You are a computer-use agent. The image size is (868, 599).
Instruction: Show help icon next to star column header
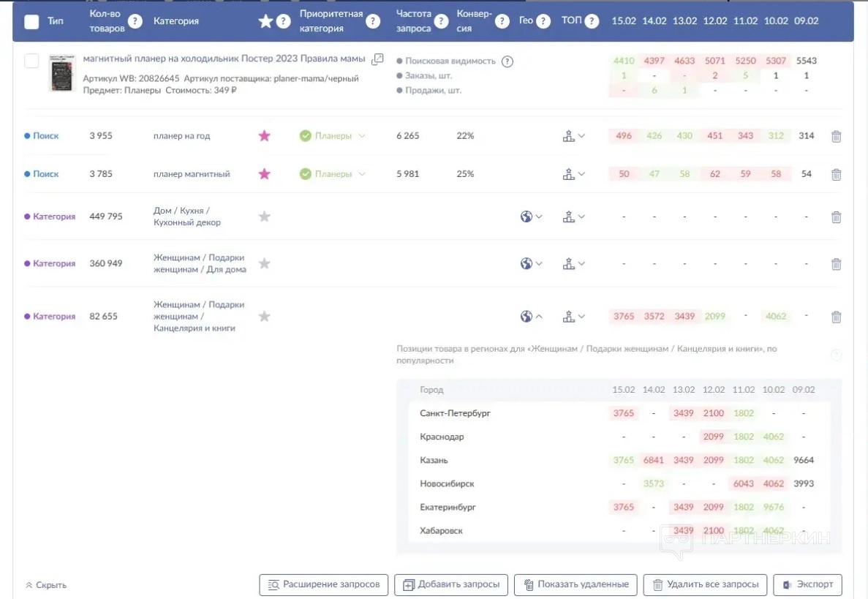click(x=284, y=21)
